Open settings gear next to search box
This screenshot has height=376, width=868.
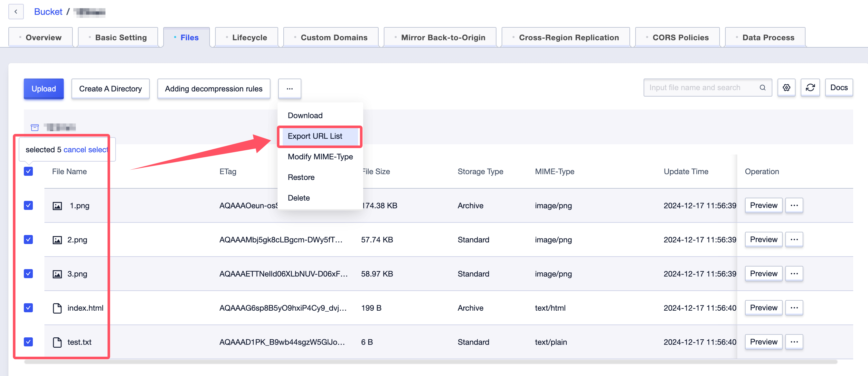(786, 88)
